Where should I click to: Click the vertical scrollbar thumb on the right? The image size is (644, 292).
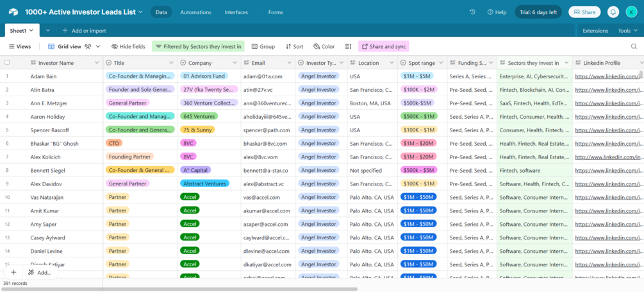tap(641, 74)
